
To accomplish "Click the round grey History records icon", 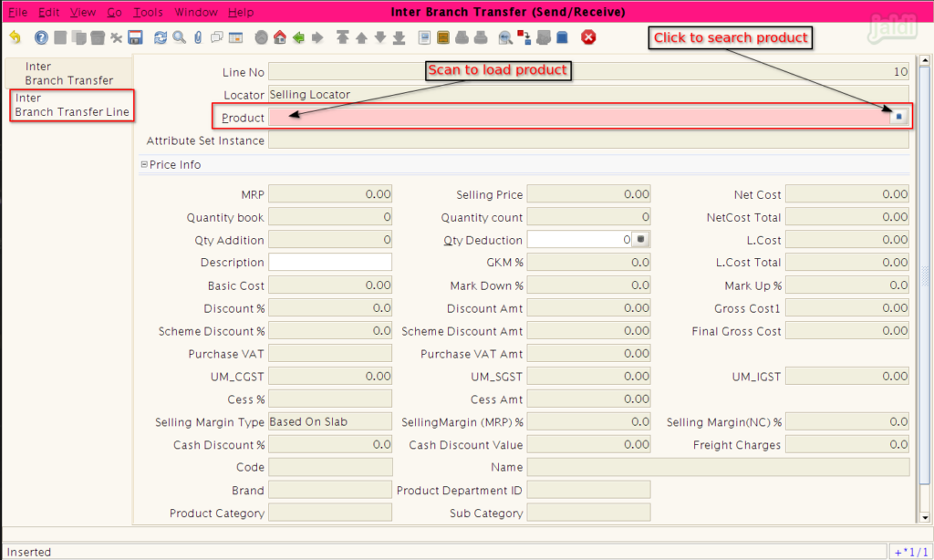I will pos(261,37).
